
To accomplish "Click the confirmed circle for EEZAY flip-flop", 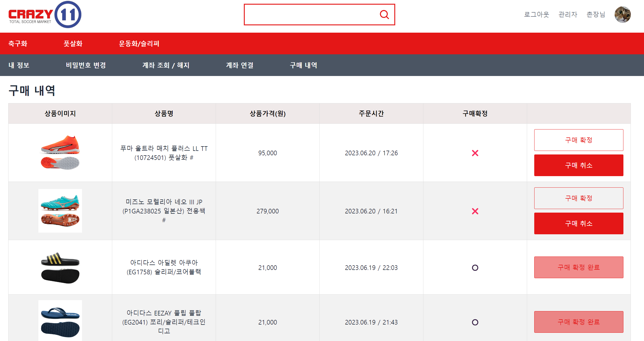I will [x=475, y=322].
